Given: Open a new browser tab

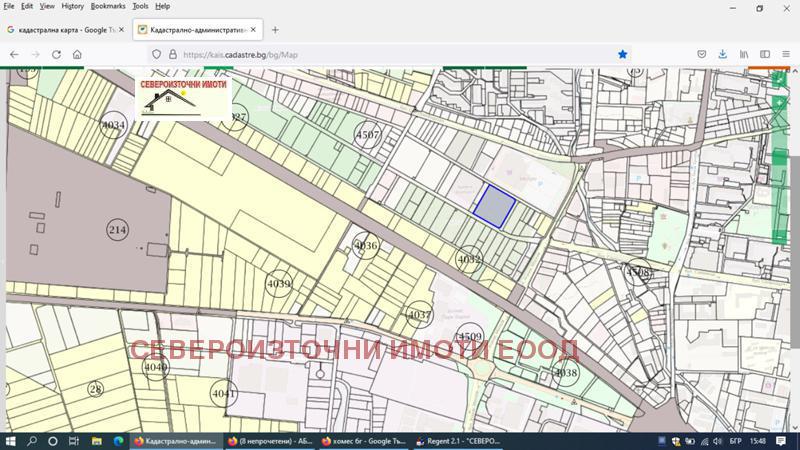Looking at the screenshot, I should tap(276, 30).
